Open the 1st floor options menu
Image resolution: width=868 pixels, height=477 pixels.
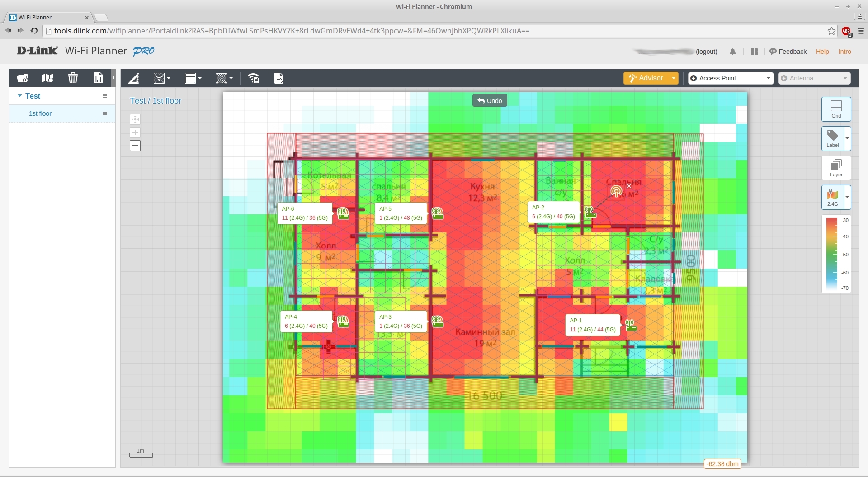tap(105, 113)
